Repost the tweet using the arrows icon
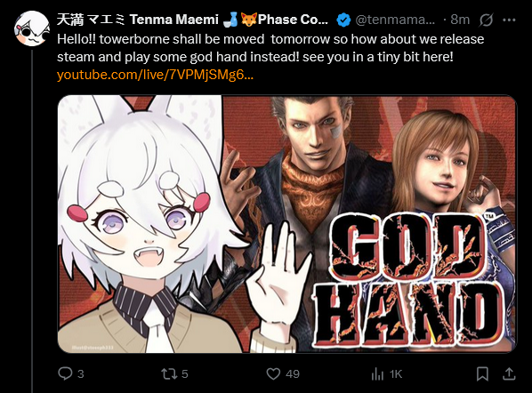The height and width of the screenshot is (393, 532). tap(169, 374)
